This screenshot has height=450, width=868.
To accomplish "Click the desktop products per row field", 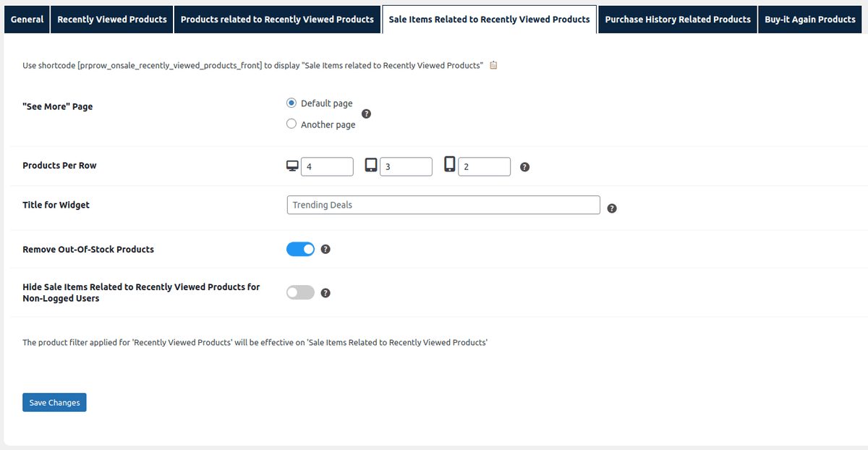I will (327, 166).
